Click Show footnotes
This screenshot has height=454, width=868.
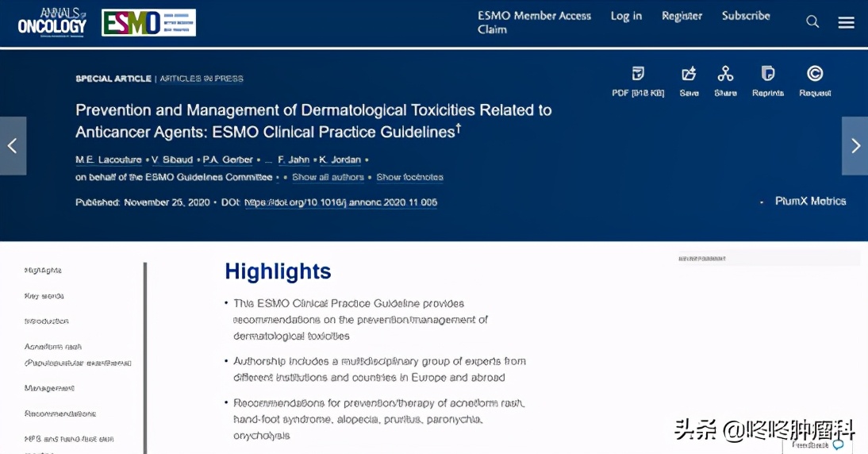pyautogui.click(x=409, y=178)
